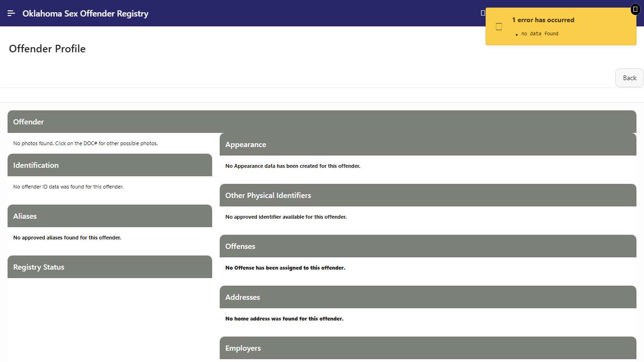Click the Back button
Image resolution: width=644 pixels, height=362 pixels.
click(629, 78)
